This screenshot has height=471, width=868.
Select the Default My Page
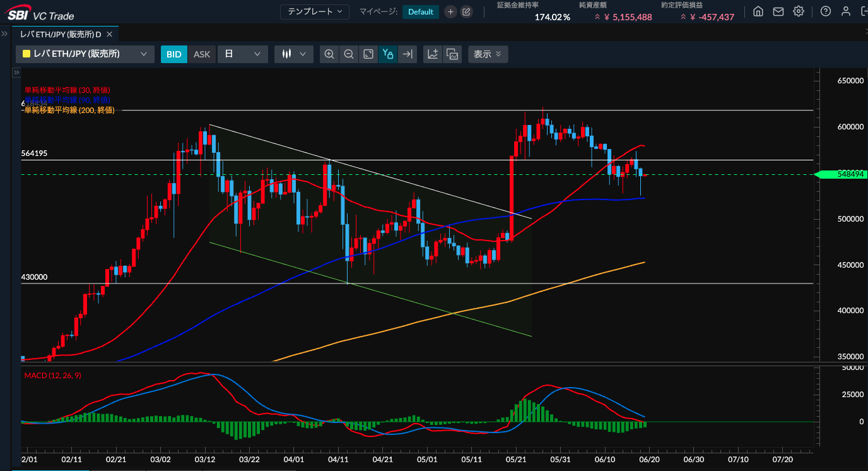point(421,11)
